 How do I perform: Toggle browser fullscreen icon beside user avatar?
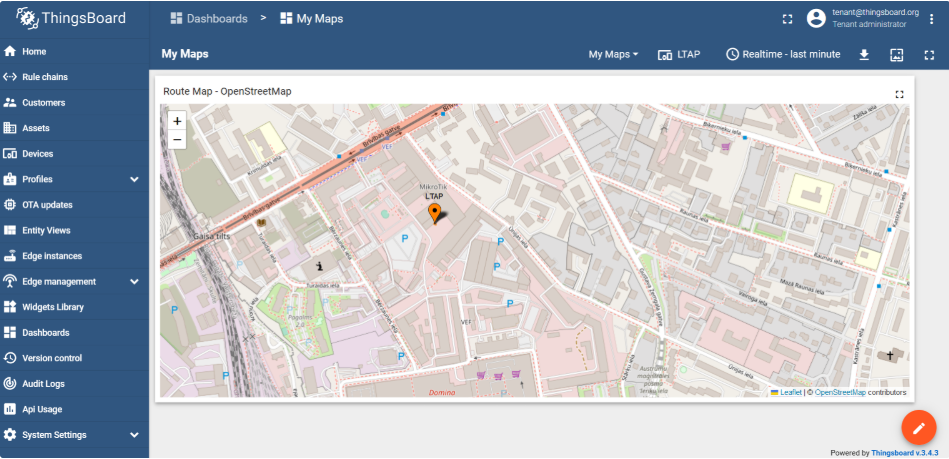(787, 19)
